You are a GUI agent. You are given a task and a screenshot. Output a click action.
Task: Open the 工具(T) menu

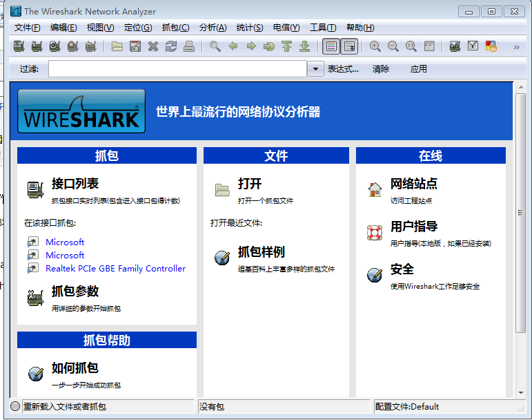pos(323,28)
